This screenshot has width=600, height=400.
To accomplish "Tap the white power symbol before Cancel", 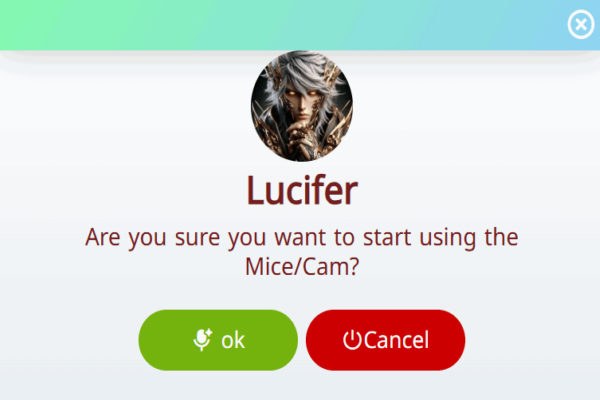I will [x=352, y=340].
